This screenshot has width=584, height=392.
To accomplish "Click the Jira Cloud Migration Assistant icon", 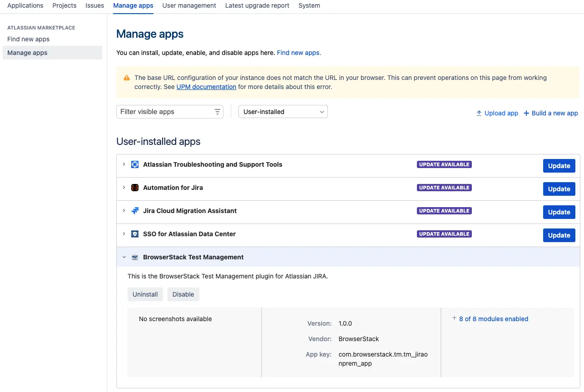I will [135, 211].
